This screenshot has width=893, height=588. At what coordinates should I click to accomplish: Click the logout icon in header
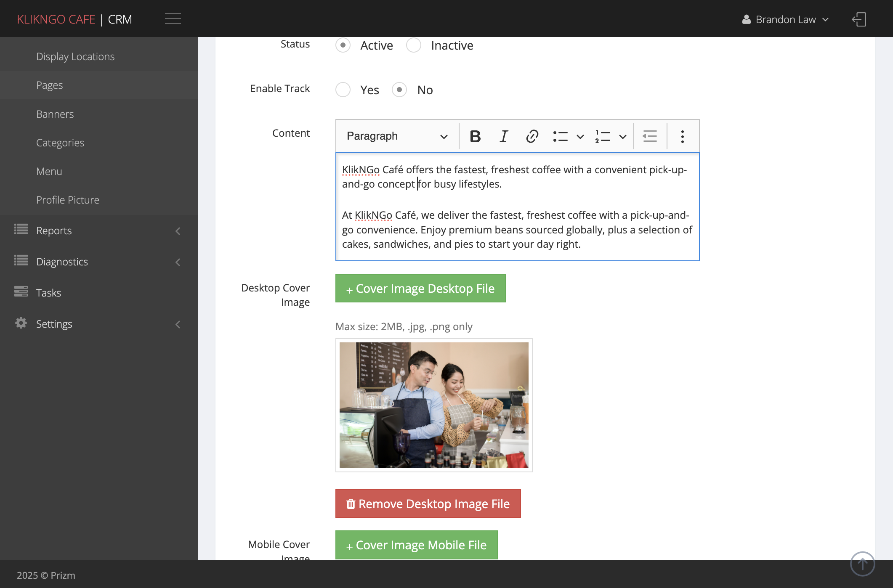coord(859,19)
